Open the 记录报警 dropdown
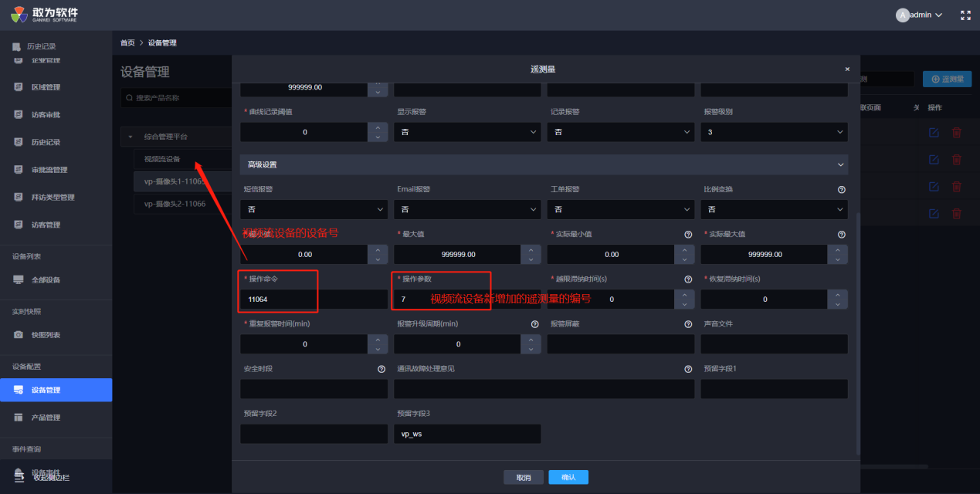This screenshot has width=980, height=494. click(621, 132)
